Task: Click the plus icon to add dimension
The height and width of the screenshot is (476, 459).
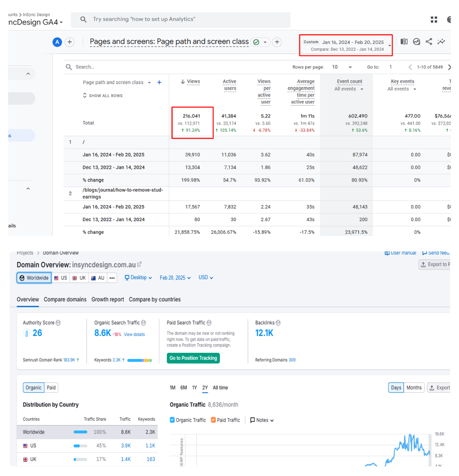Action: click(x=159, y=83)
